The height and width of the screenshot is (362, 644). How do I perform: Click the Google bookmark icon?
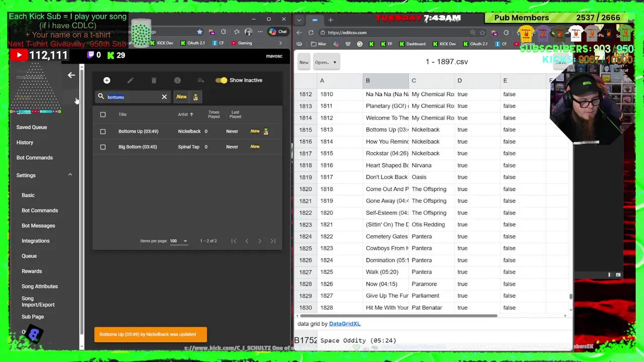click(x=359, y=44)
